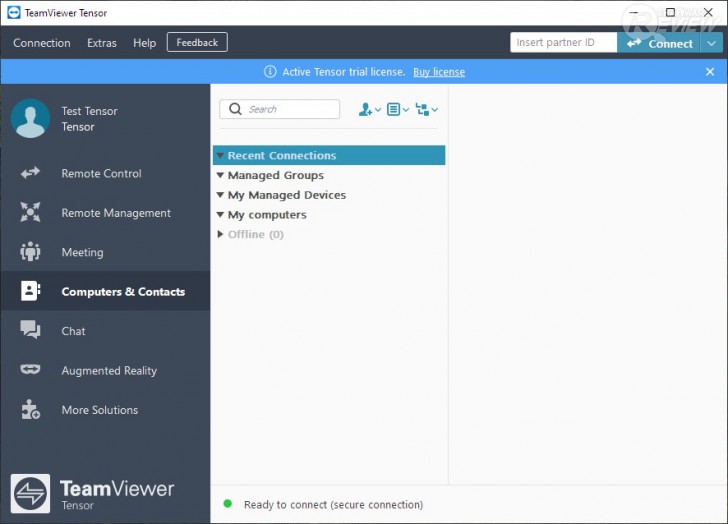Click the Insert partner ID field
The height and width of the screenshot is (524, 728).
pyautogui.click(x=564, y=42)
